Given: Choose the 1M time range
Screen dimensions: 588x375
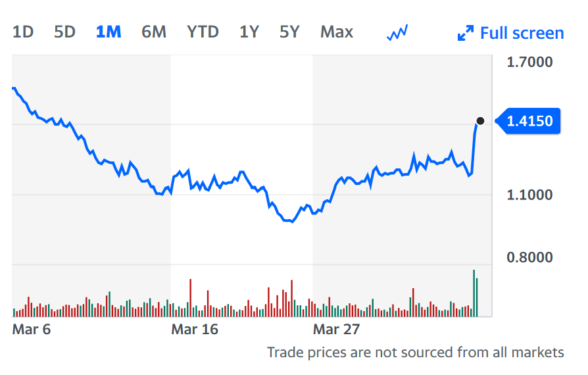Looking at the screenshot, I should tap(109, 32).
